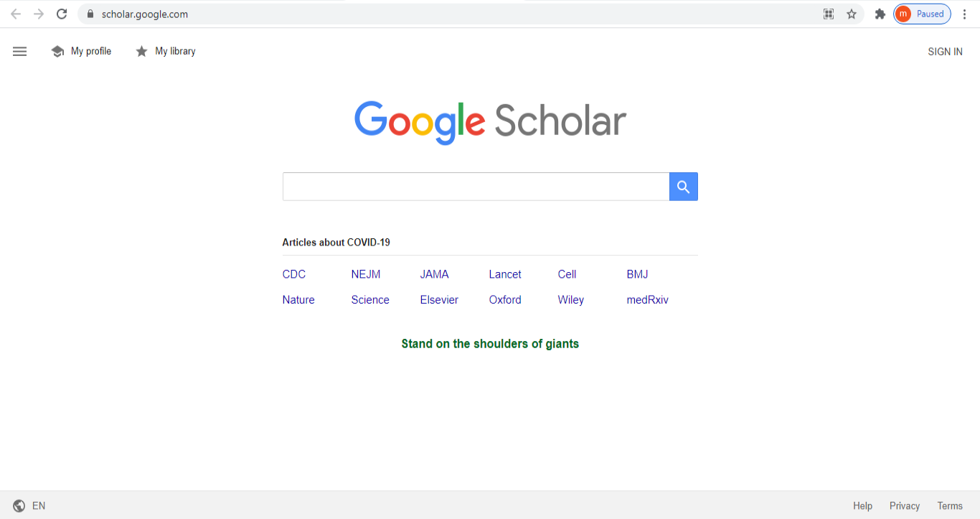Click SIGN IN at top right
The height and width of the screenshot is (519, 980).
[x=945, y=51]
